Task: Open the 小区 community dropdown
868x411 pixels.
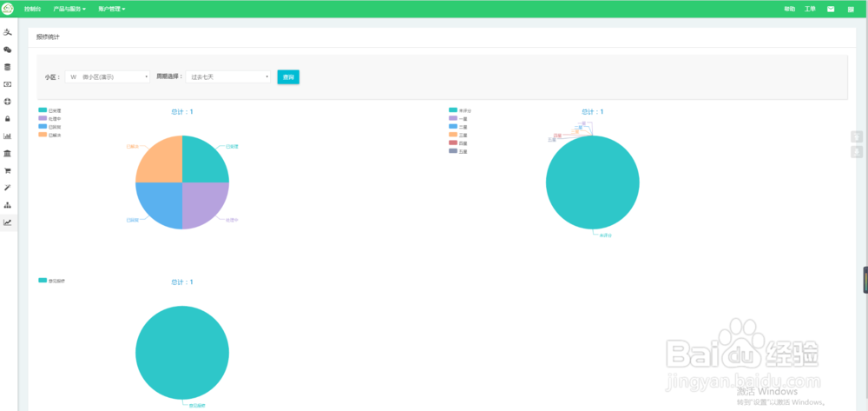Action: [108, 77]
